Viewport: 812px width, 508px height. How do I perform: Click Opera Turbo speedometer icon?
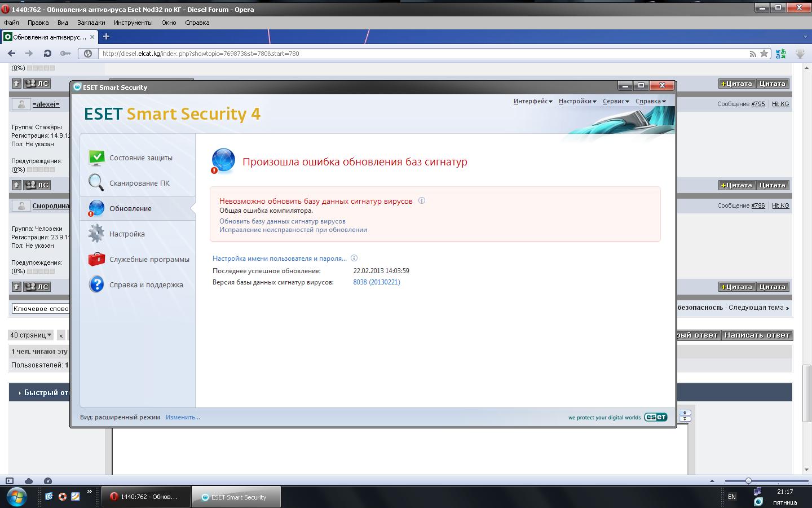click(x=48, y=481)
